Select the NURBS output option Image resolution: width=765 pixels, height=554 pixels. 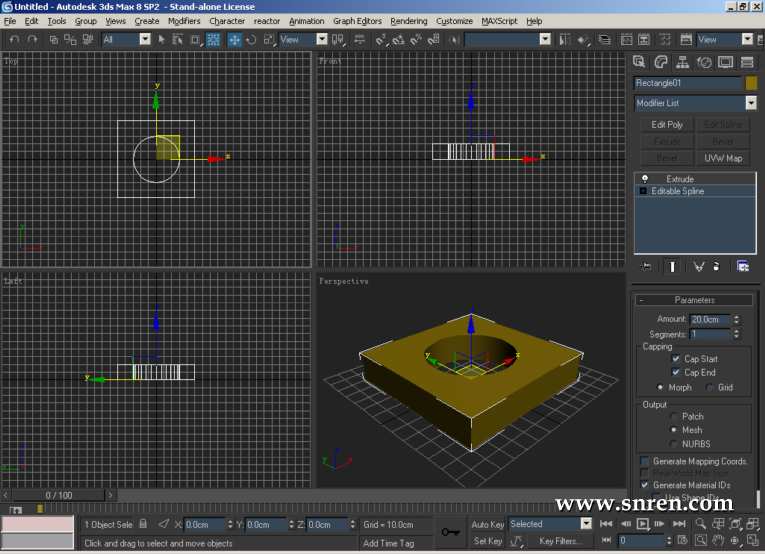pyautogui.click(x=674, y=444)
